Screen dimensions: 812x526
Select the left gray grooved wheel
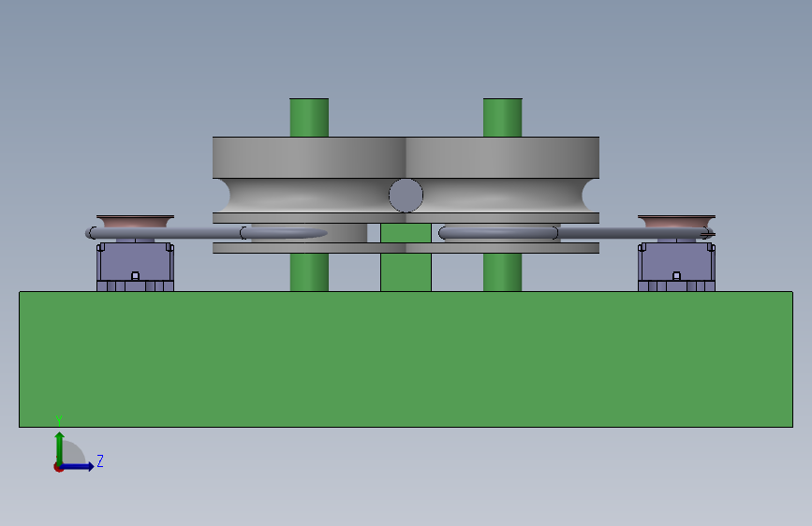pyautogui.click(x=309, y=195)
